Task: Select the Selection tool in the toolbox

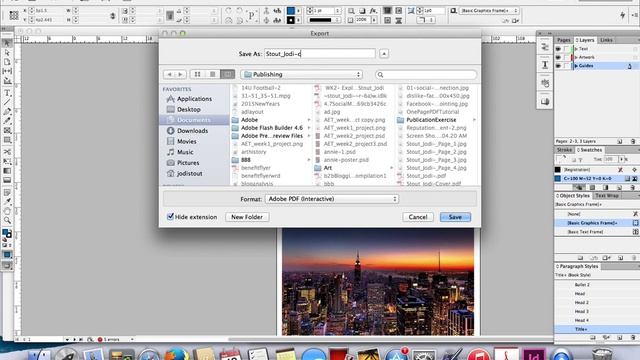Action: (x=7, y=43)
